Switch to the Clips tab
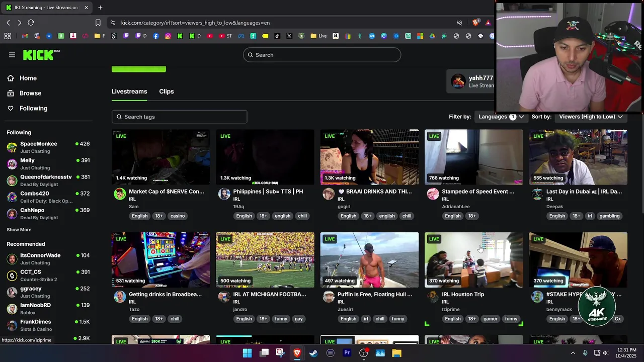The height and width of the screenshot is (362, 644). (167, 92)
